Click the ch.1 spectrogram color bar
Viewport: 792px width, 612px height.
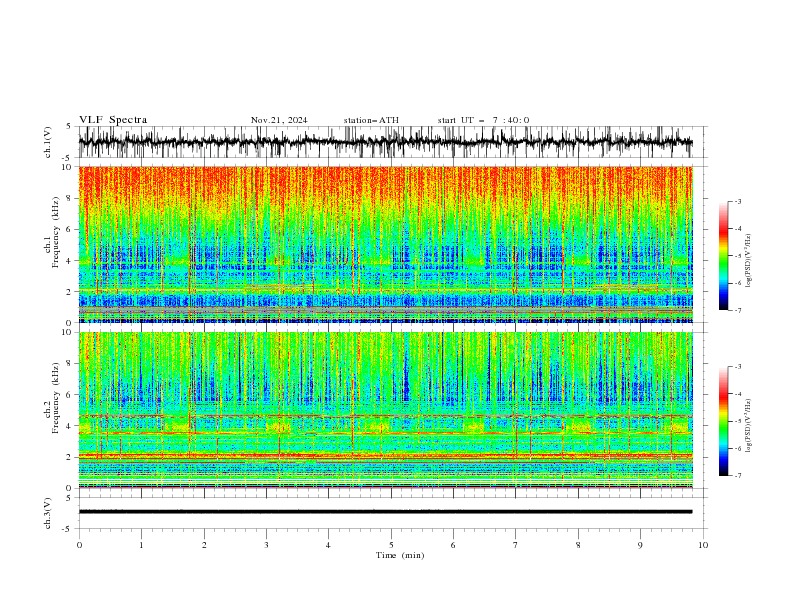pyautogui.click(x=723, y=256)
